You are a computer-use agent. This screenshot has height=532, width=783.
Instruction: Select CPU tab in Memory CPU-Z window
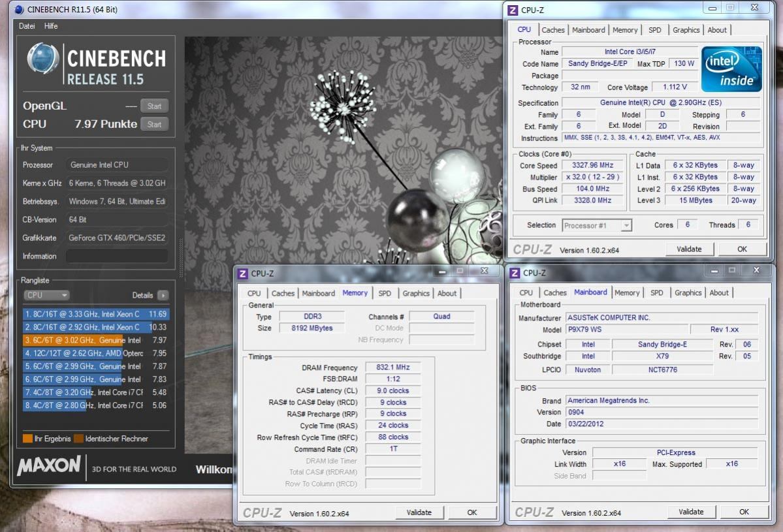(x=254, y=294)
